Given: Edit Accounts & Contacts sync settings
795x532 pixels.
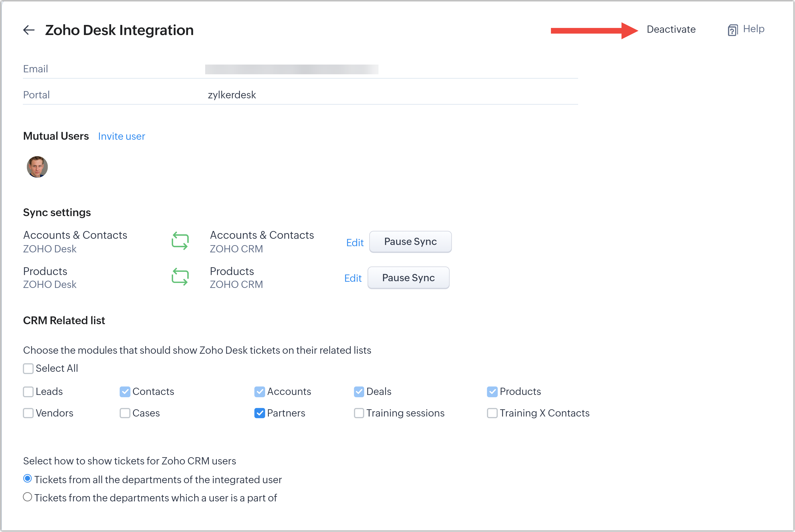Looking at the screenshot, I should pyautogui.click(x=355, y=243).
